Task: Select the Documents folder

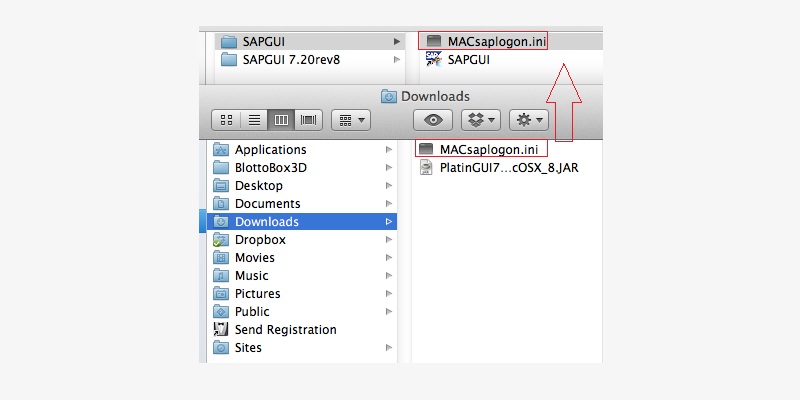Action: pos(302,204)
